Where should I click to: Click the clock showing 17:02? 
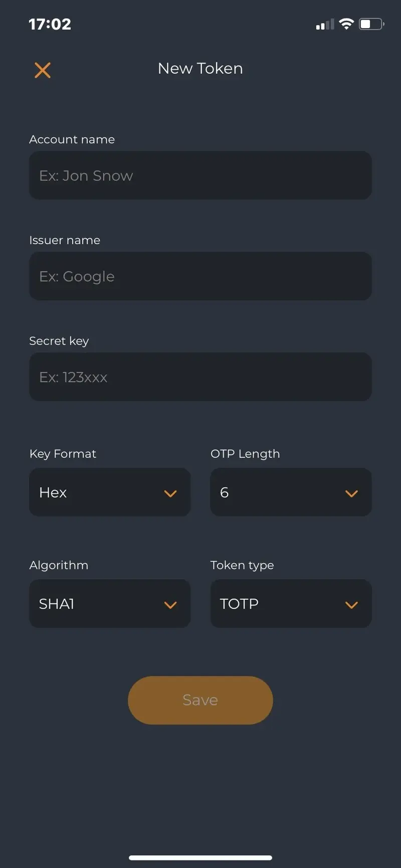coord(50,24)
